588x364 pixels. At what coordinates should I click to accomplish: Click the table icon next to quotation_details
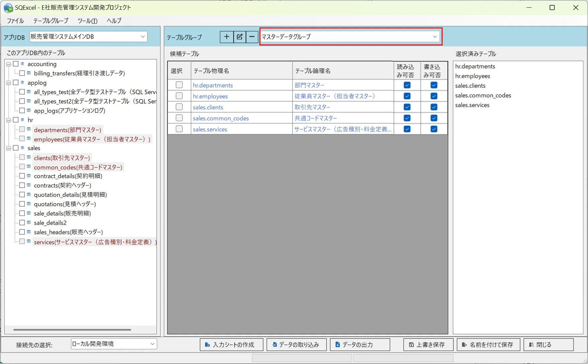tap(29, 194)
